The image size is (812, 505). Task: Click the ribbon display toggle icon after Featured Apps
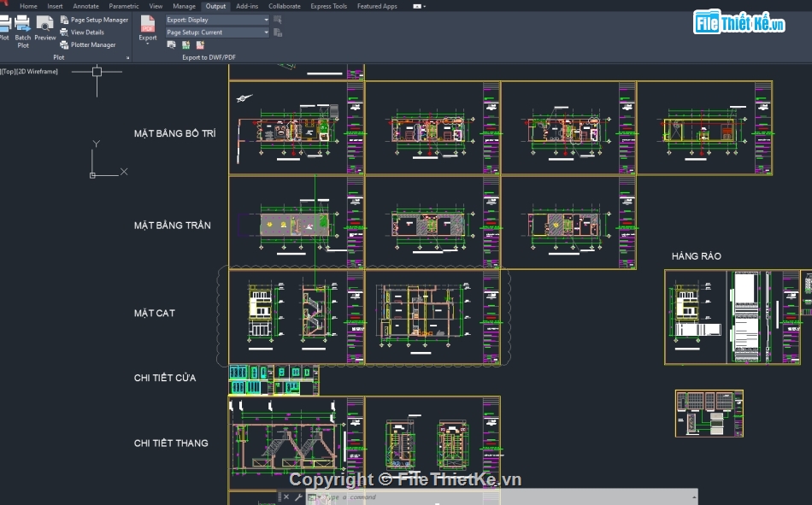[x=419, y=6]
